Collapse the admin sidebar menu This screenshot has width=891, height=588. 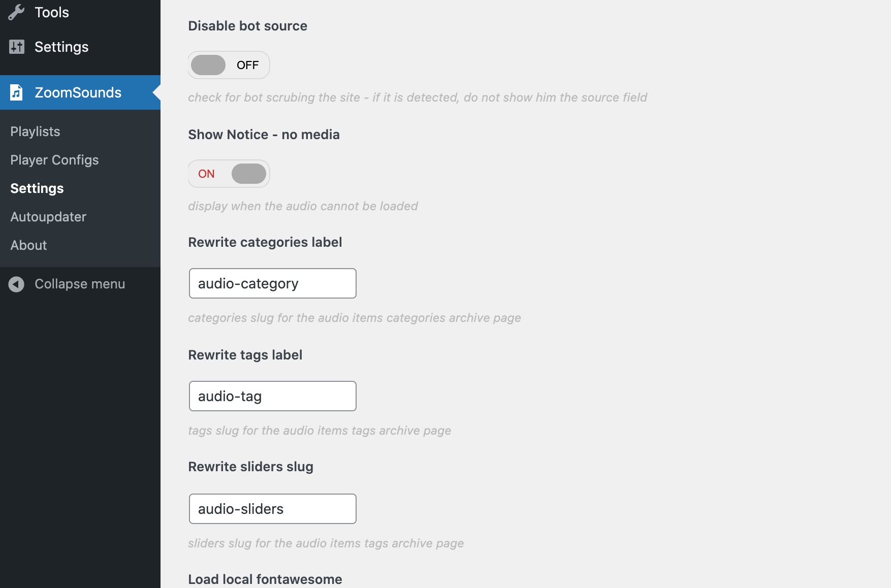79,284
